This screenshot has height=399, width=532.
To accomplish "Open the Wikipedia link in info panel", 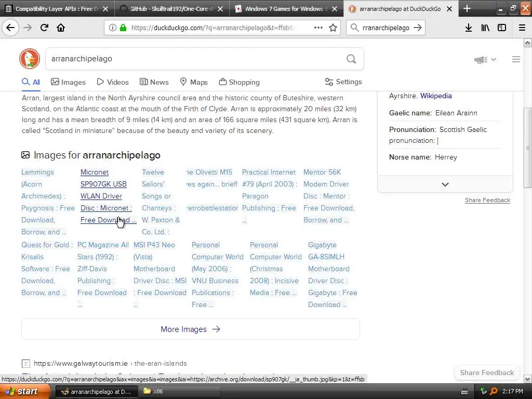I will (436, 96).
